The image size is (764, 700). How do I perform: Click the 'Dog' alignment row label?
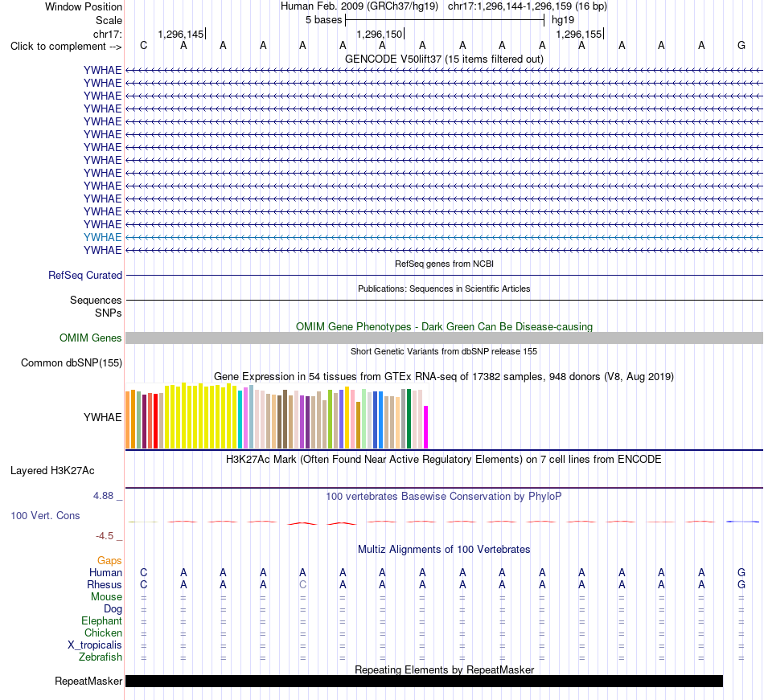(113, 608)
